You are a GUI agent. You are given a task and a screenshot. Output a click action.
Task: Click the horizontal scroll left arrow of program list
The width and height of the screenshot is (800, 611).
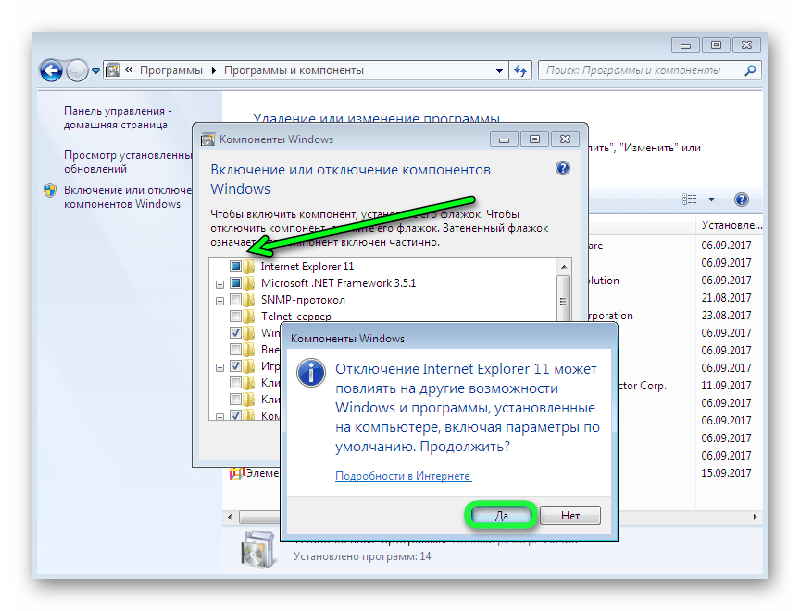[x=230, y=517]
